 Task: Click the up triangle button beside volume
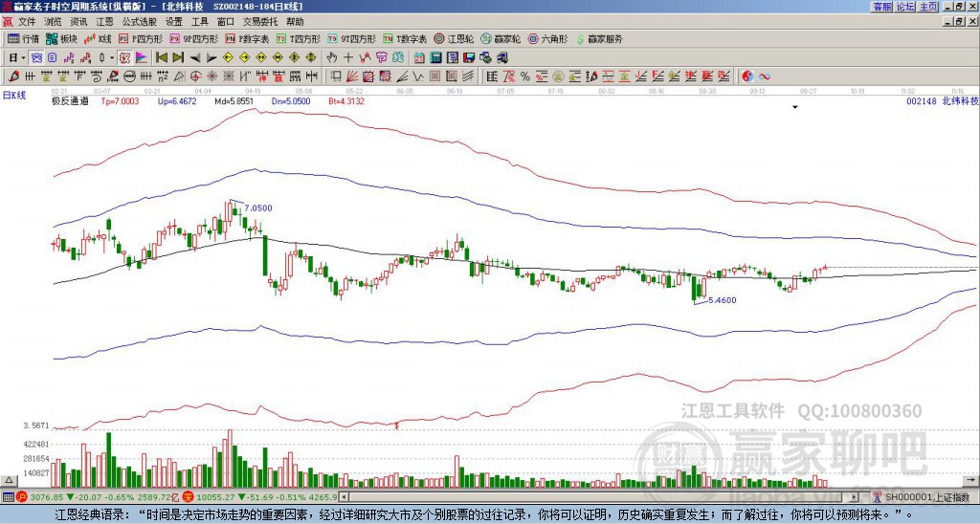(9, 480)
